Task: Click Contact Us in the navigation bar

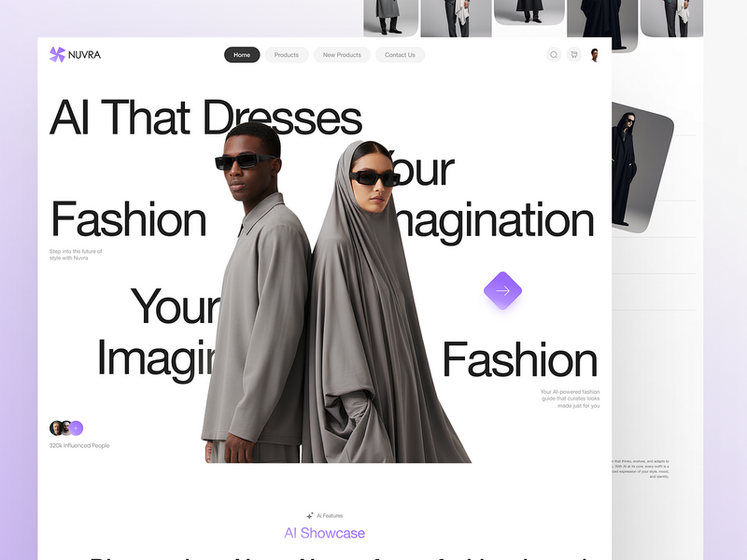Action: [x=401, y=54]
